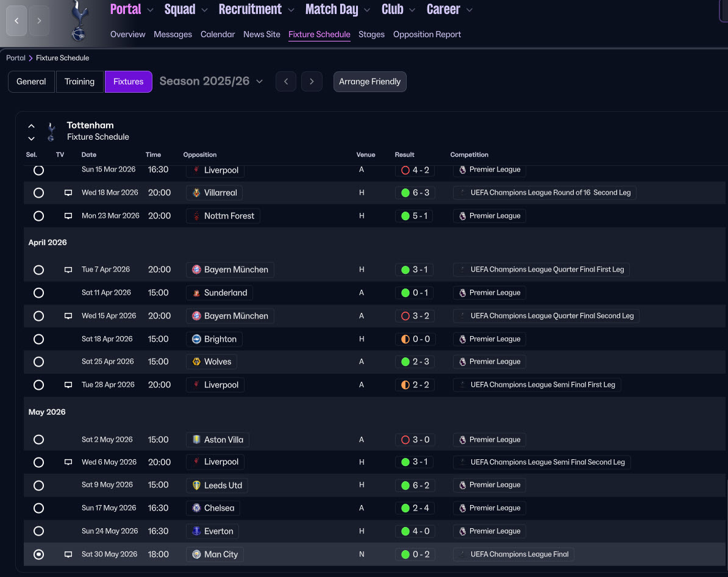Open the Opposition Report tab
The image size is (728, 577).
click(x=427, y=35)
